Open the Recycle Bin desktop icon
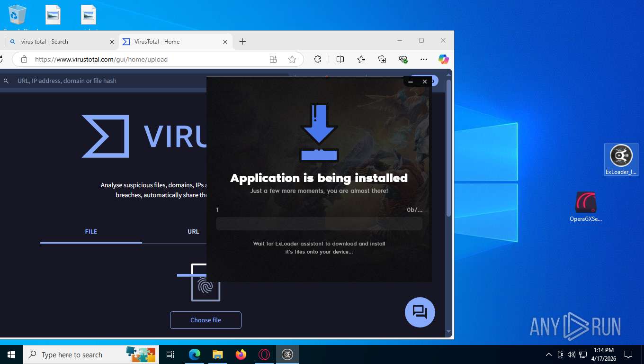The width and height of the screenshot is (644, 364). pyautogui.click(x=18, y=15)
